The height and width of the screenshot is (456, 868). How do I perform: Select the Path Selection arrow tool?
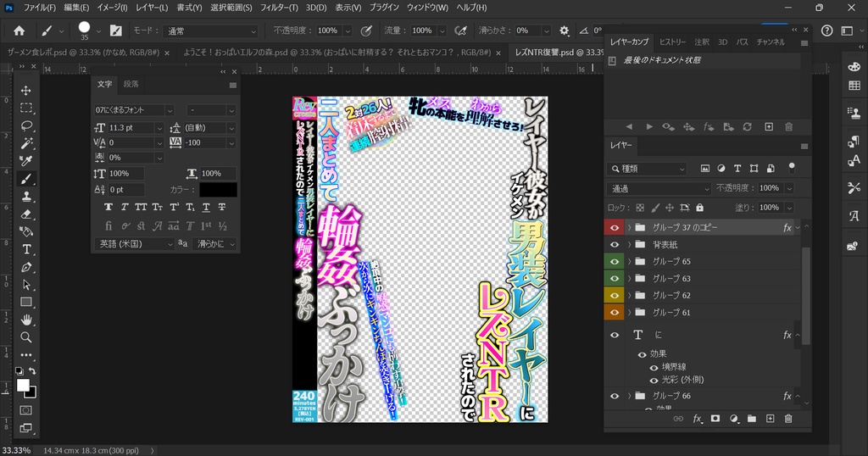[x=26, y=285]
